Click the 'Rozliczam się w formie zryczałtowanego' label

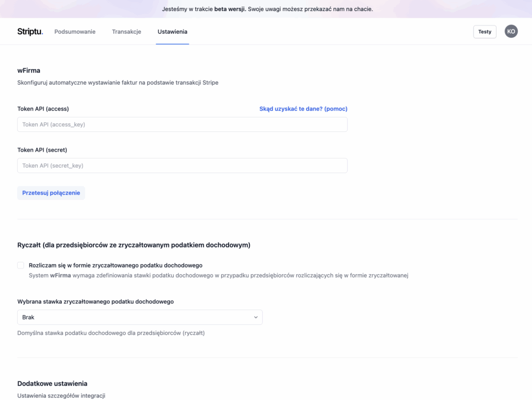tap(115, 265)
